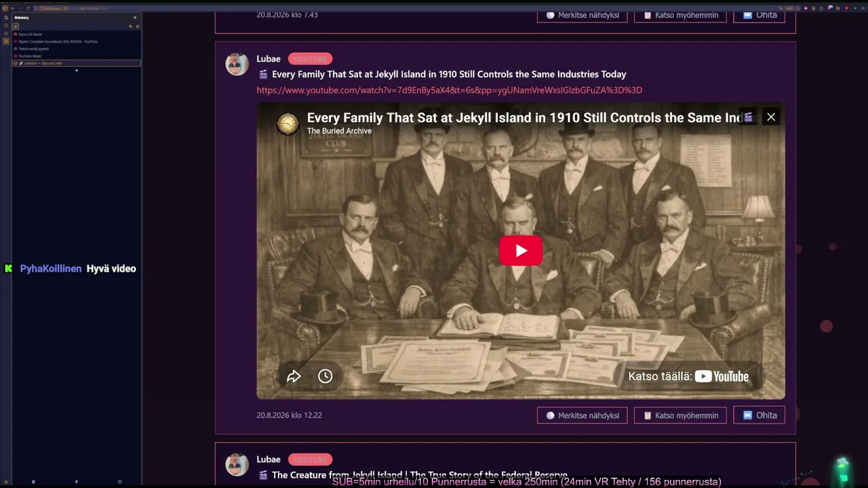Click Lubae's avatar on the Every Family post
Screen dimensions: 868x488
click(237, 64)
